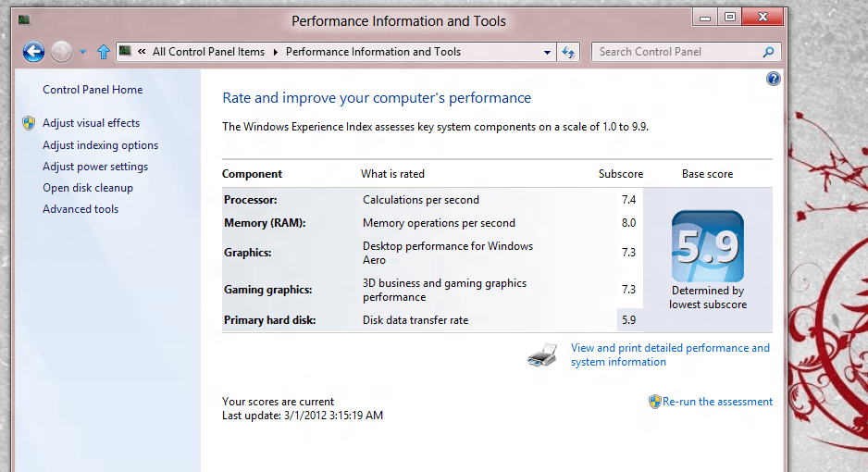Click Calculations per second text

pyautogui.click(x=421, y=200)
